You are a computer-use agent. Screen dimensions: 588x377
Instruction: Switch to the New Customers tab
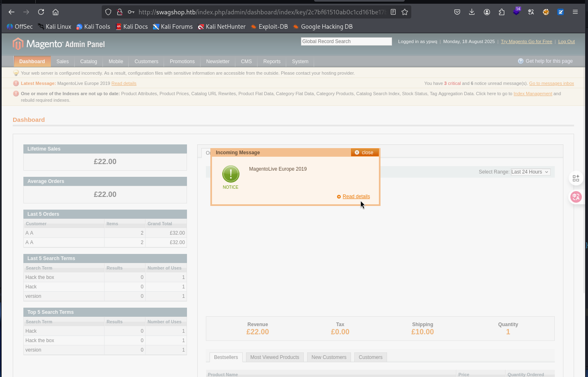[x=329, y=357]
